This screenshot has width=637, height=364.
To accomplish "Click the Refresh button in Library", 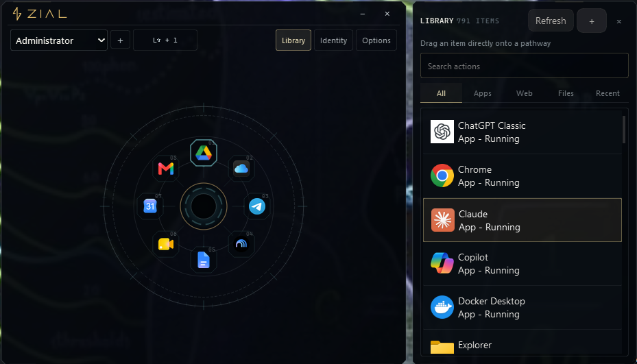I will 551,21.
